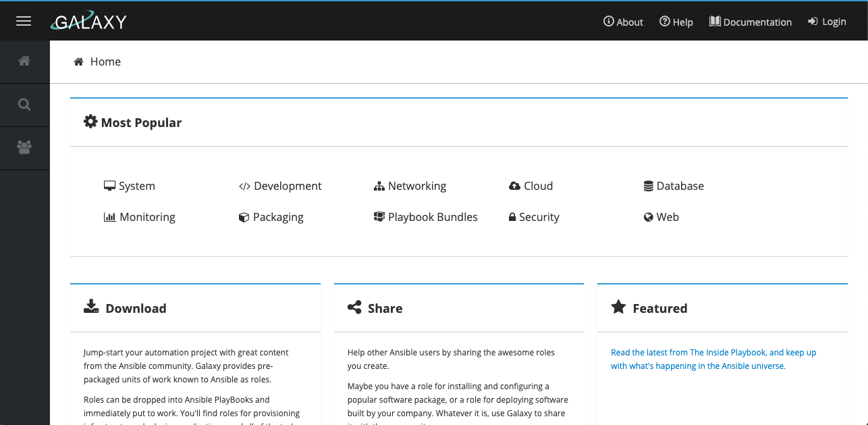The image size is (868, 425).
Task: Open the hamburger navigation menu
Action: [x=24, y=21]
